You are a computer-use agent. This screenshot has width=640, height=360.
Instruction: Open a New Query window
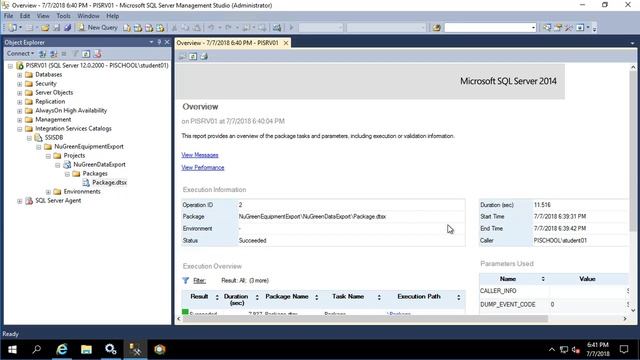(x=98, y=28)
